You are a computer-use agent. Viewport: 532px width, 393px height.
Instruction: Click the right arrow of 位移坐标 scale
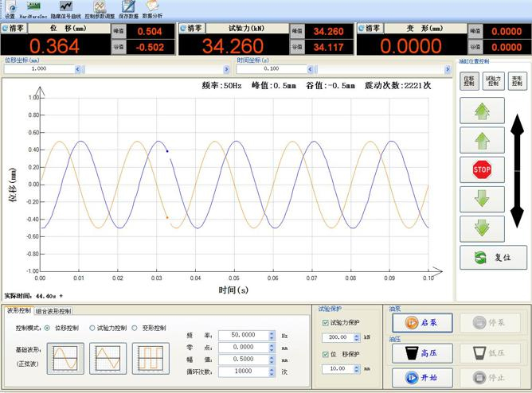(x=226, y=69)
